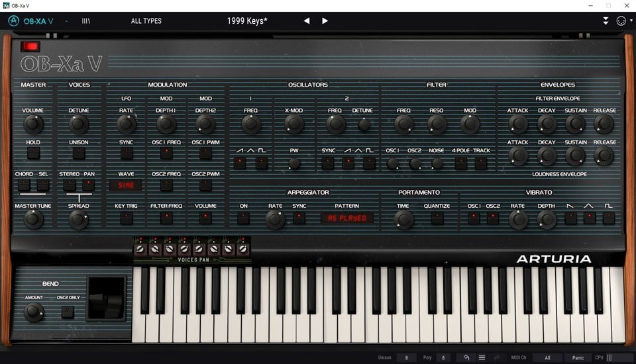636x364 pixels.
Task: Click the first VOICES PAN trimmer
Action: 140,249
